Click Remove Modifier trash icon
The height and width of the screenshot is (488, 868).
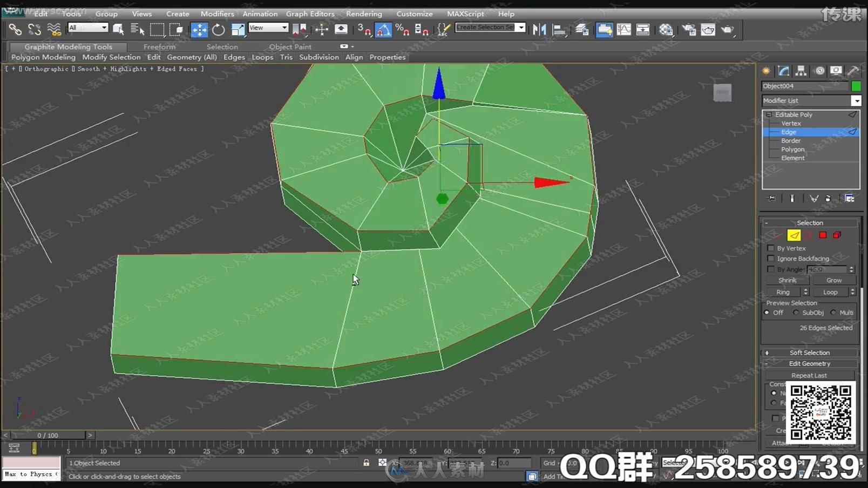[828, 199]
